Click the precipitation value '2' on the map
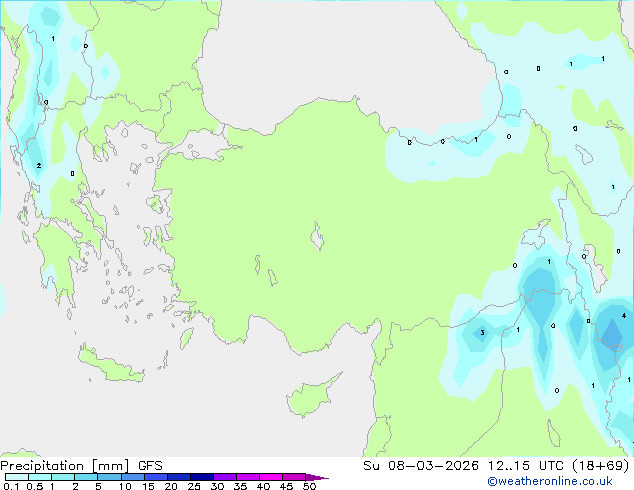The image size is (634, 490). [x=39, y=166]
